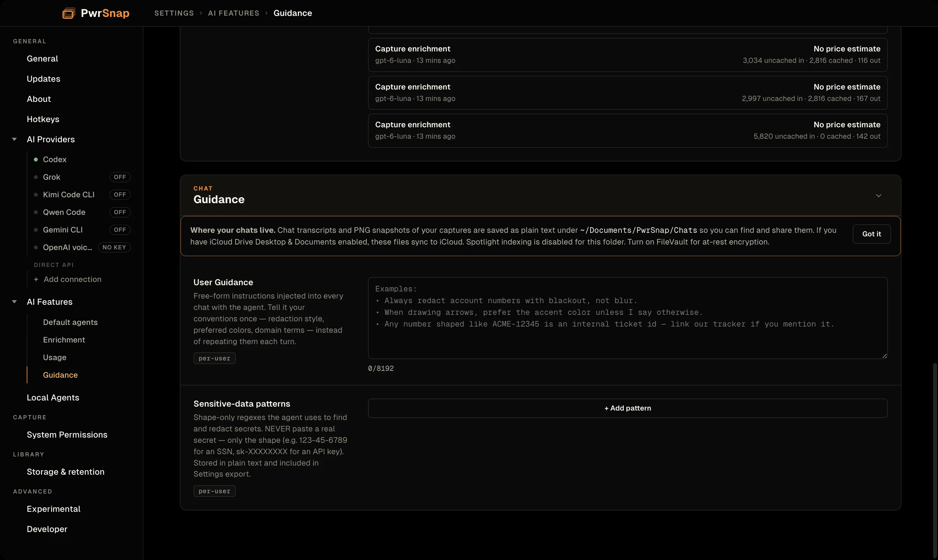This screenshot has width=938, height=560.
Task: Open System Permissions settings
Action: point(67,435)
